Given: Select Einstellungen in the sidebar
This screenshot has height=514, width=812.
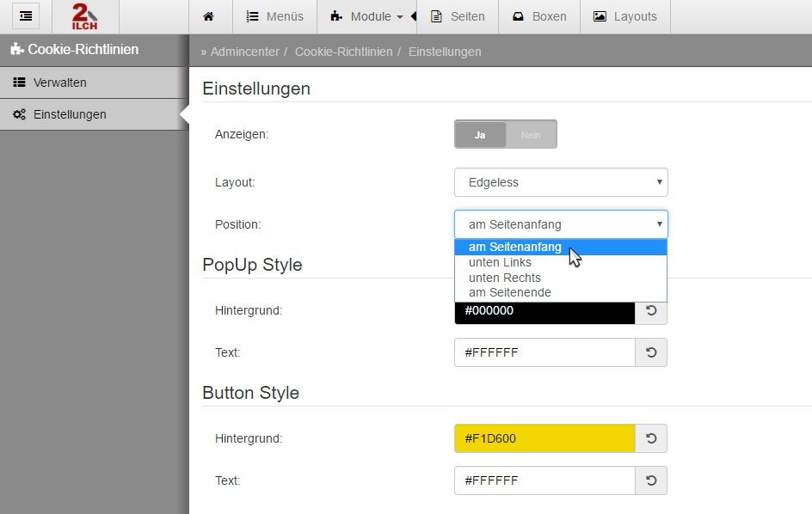Looking at the screenshot, I should tap(95, 114).
